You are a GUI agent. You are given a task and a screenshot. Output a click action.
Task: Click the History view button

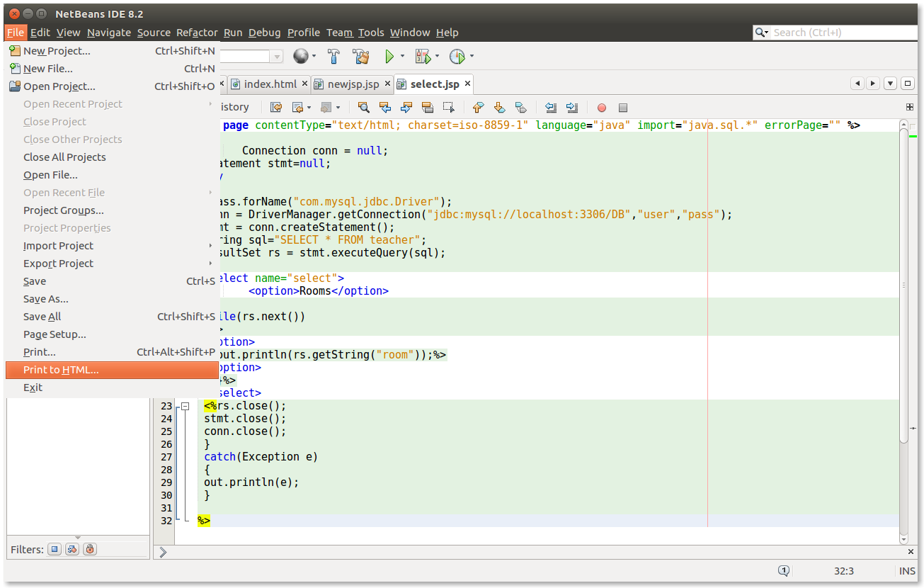click(x=234, y=107)
